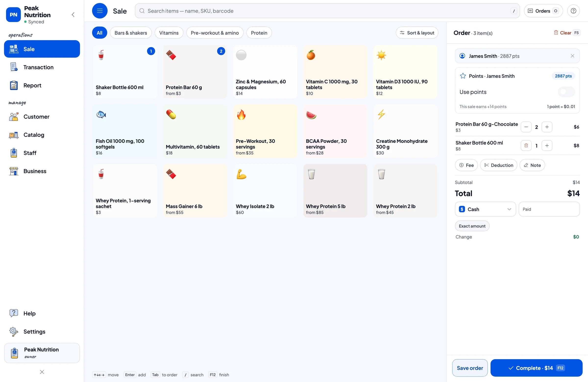588x382 pixels.
Task: Delete Shaker Bottle line with trash icon
Action: tap(526, 146)
